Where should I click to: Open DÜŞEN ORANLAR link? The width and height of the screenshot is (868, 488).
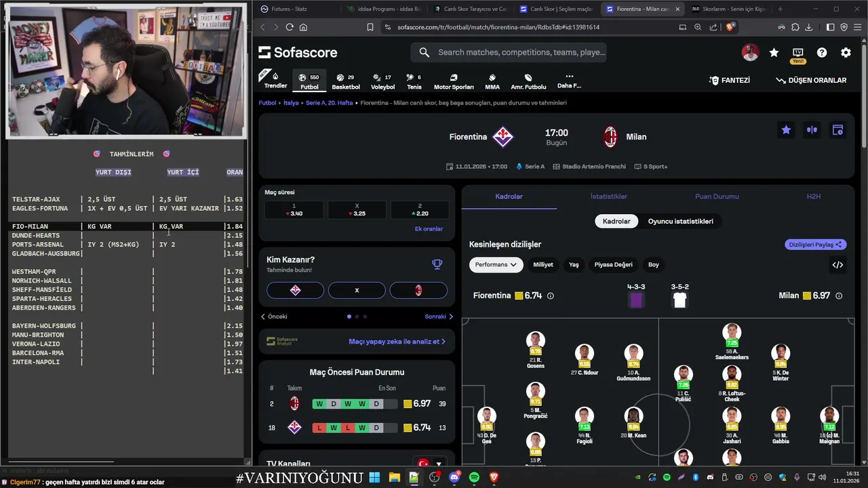pos(811,80)
